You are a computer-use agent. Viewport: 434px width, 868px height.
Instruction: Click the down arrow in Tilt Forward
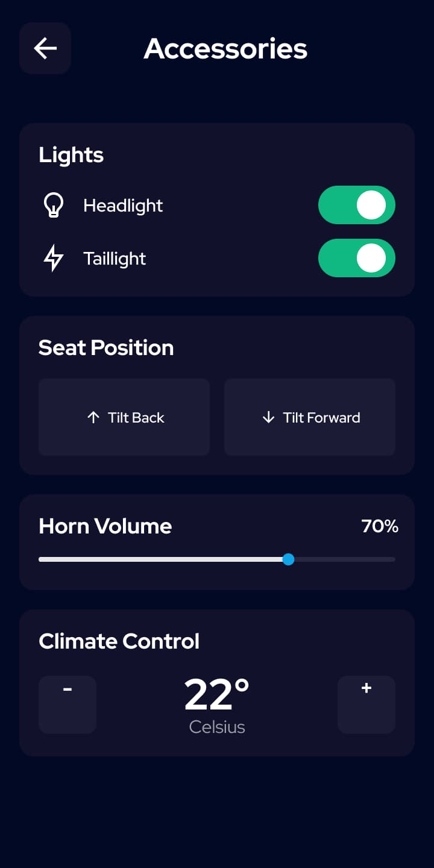268,418
